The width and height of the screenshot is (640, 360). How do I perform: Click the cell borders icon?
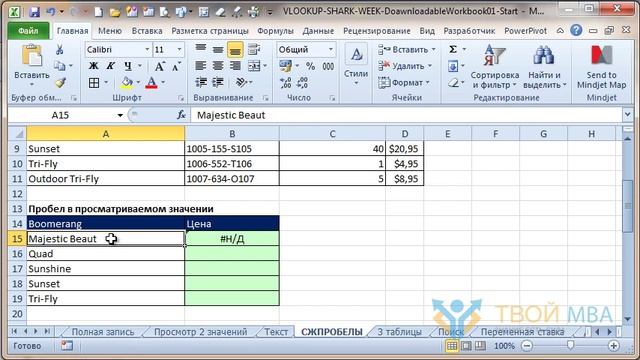click(x=94, y=83)
